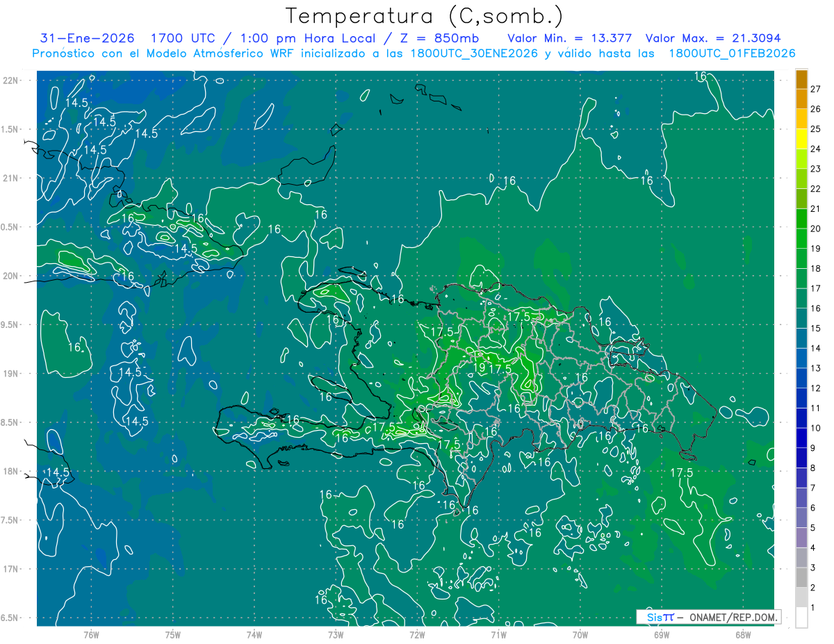Select the '1800UTC_01FEB2026' valid-until time
834x644 pixels.
click(732, 53)
